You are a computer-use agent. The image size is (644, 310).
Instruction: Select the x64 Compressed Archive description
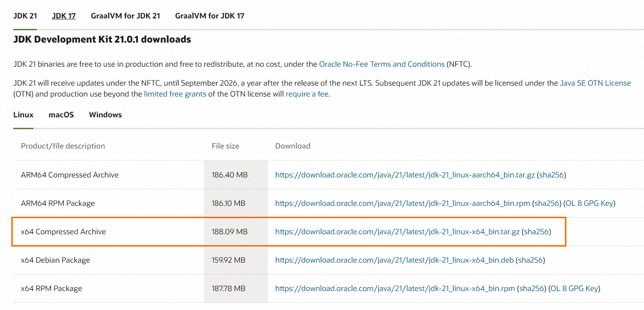point(63,231)
